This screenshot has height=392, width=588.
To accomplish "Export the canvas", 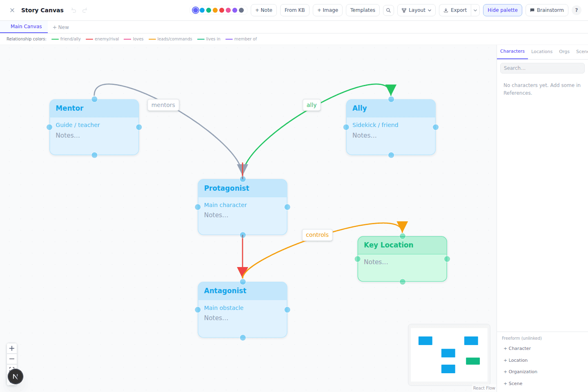I will point(455,10).
